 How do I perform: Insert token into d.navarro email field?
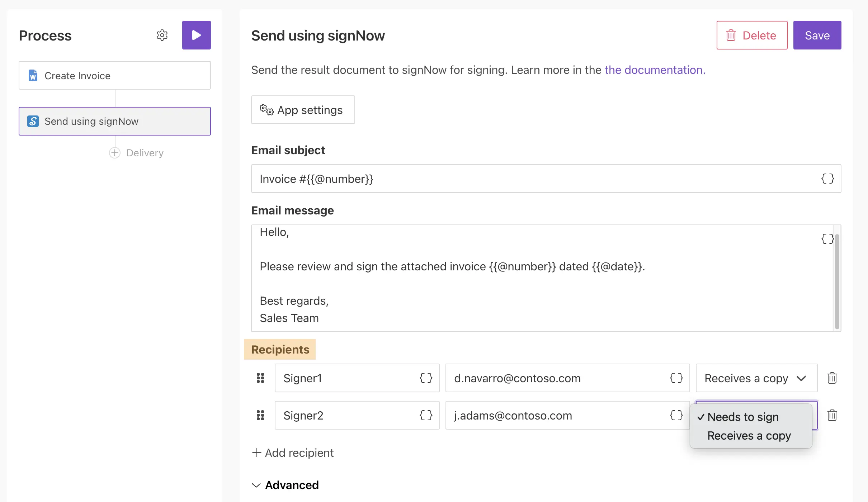(x=676, y=378)
